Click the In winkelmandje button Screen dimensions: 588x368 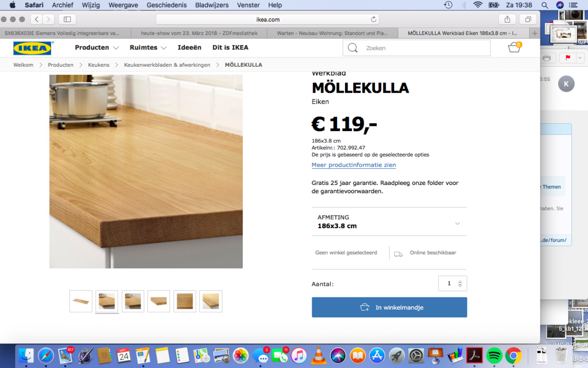389,307
